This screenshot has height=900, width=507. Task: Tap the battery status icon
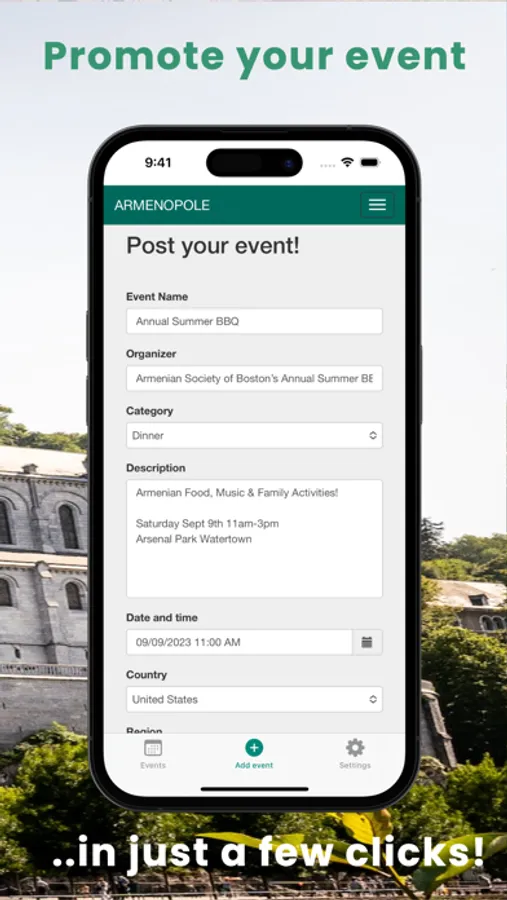tap(370, 162)
